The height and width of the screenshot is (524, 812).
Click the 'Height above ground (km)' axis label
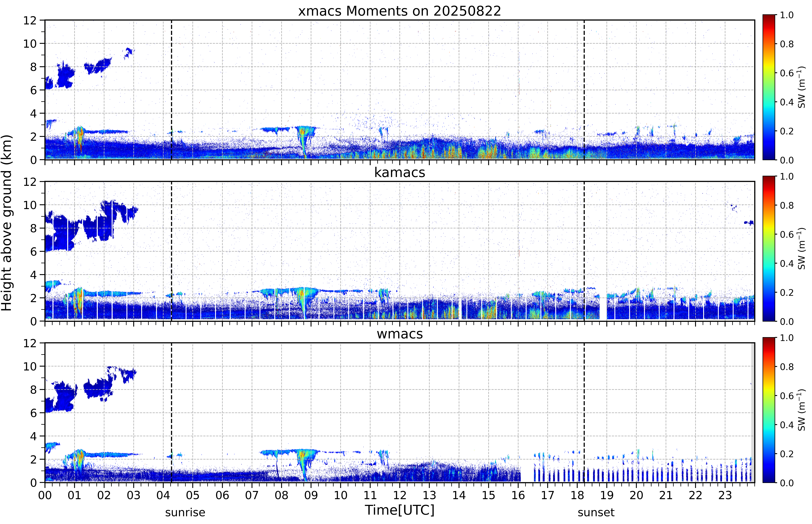(7, 223)
